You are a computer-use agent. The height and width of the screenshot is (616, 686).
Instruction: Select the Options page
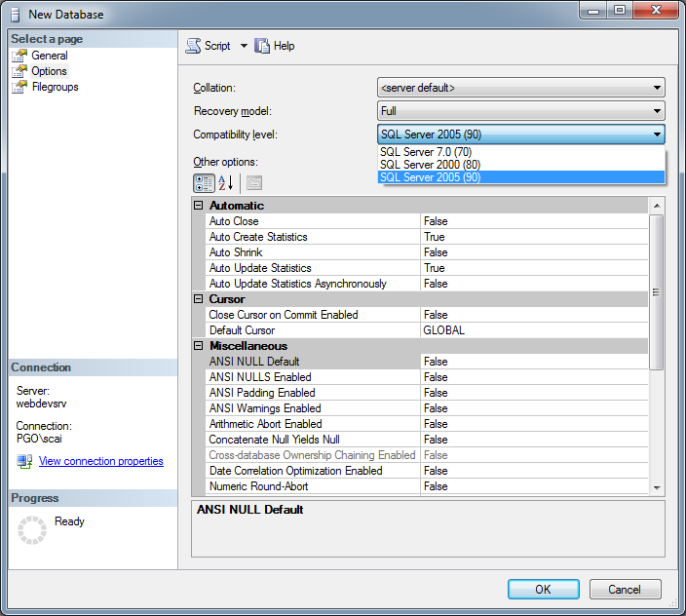[49, 71]
